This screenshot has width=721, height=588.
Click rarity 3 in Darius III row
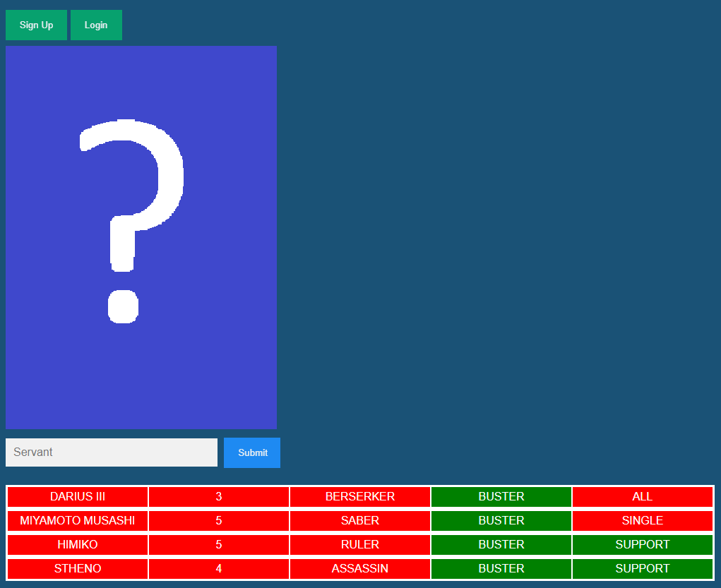[219, 496]
